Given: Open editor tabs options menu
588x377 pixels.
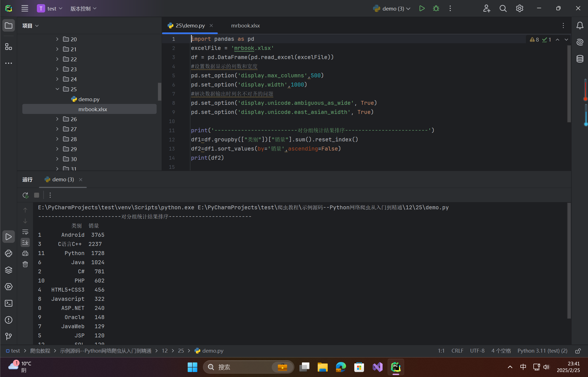Looking at the screenshot, I should tap(563, 26).
